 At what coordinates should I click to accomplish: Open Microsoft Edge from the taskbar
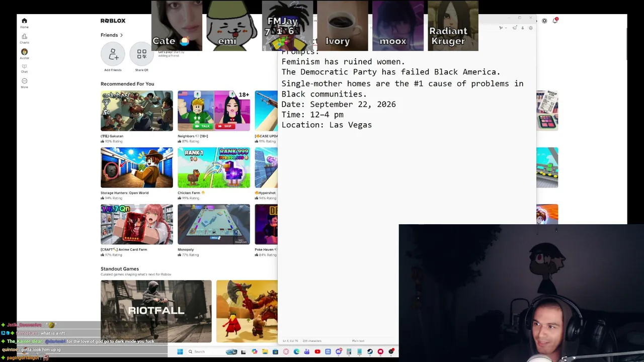296,352
